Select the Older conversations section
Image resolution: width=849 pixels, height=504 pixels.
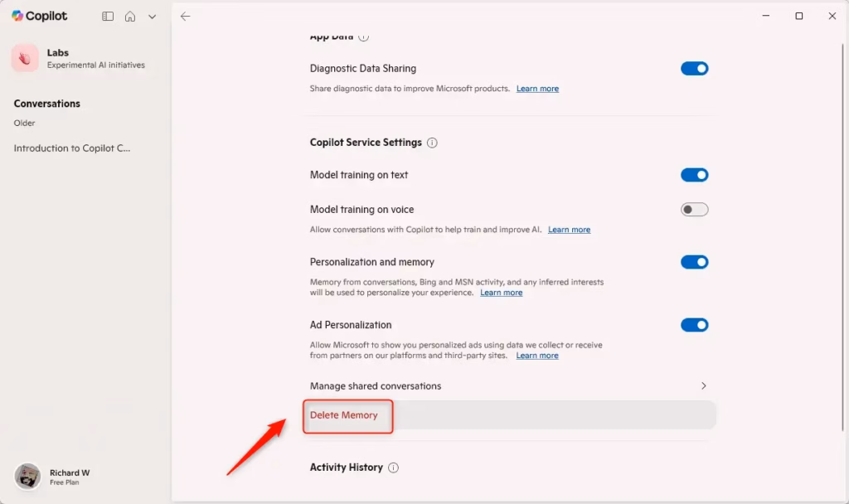25,122
